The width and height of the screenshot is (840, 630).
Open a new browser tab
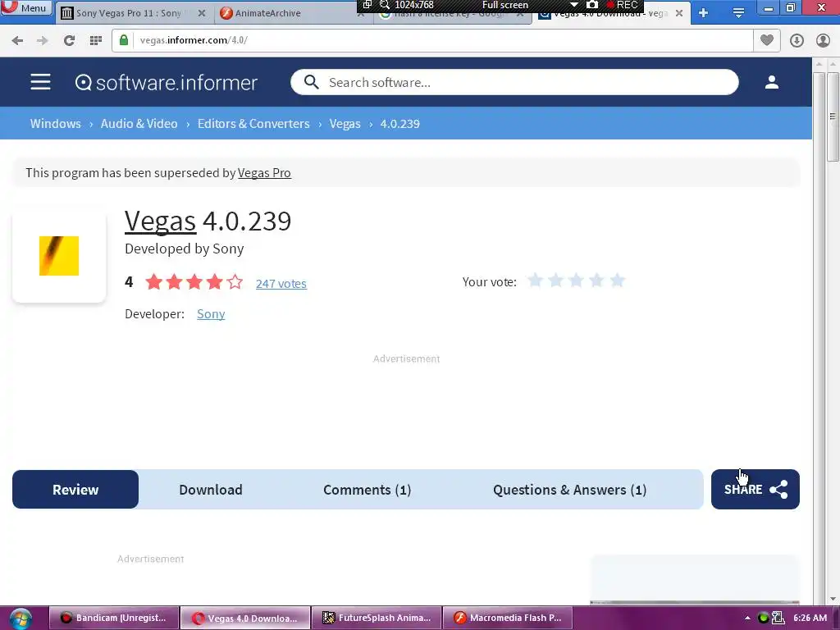pyautogui.click(x=703, y=13)
